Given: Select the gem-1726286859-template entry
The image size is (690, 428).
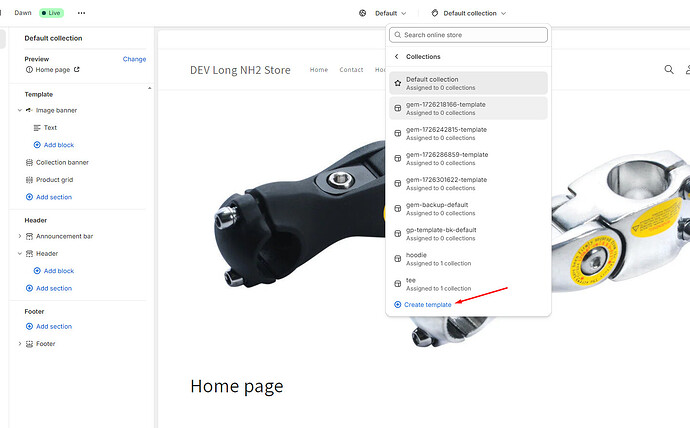Looking at the screenshot, I should [468, 158].
